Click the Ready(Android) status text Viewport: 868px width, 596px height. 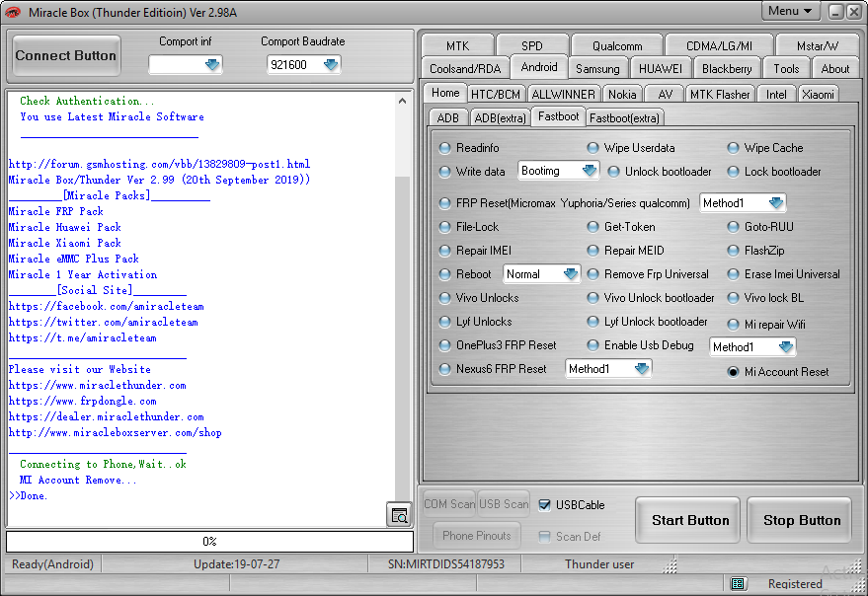52,563
